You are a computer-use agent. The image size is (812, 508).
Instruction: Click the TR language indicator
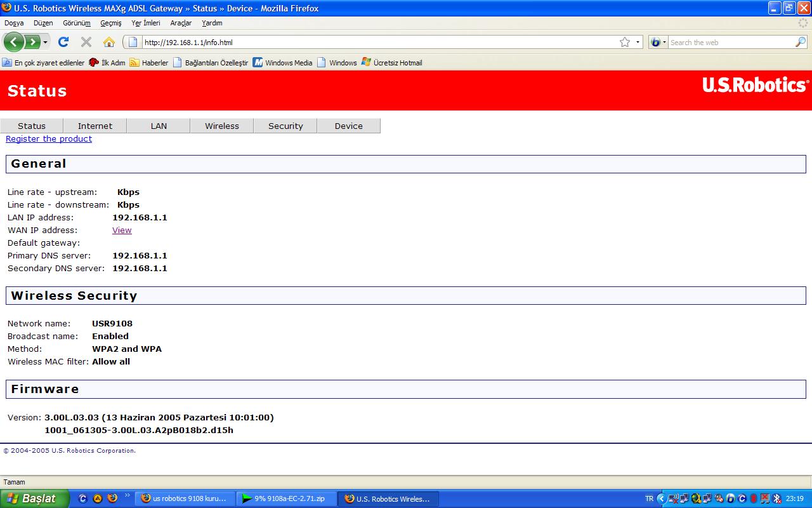point(649,498)
